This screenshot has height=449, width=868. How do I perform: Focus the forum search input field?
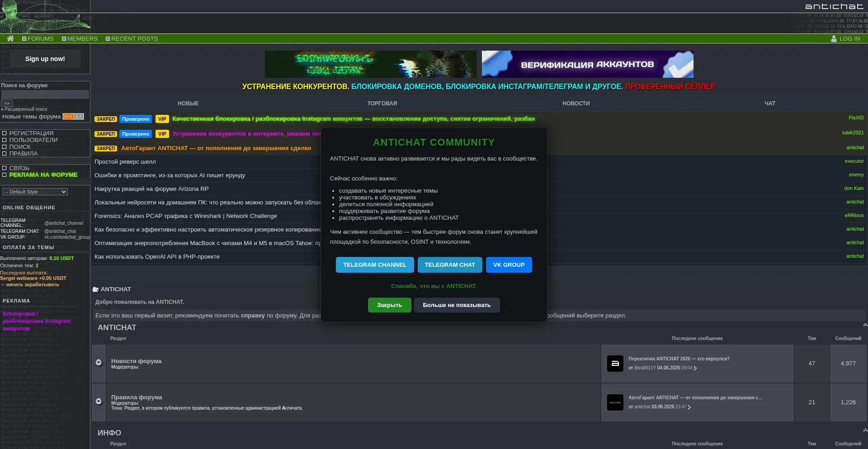click(45, 94)
